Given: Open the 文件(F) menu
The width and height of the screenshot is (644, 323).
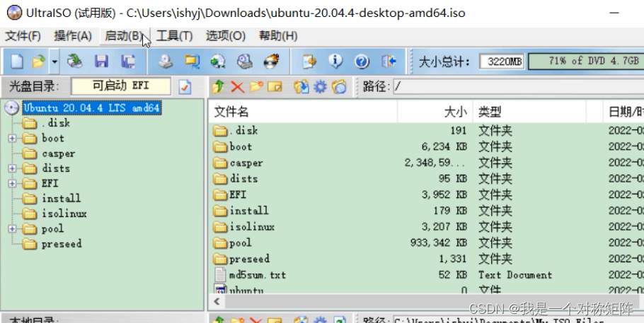Looking at the screenshot, I should (23, 36).
